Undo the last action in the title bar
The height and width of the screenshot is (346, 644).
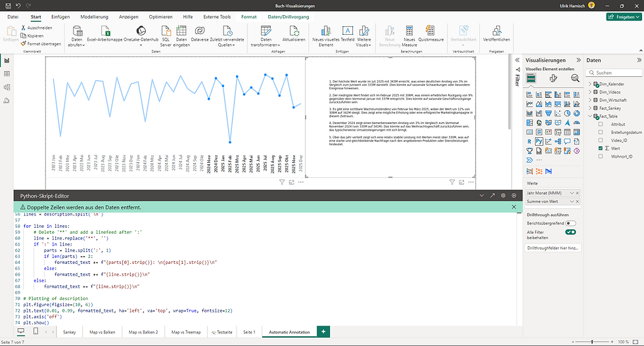click(18, 6)
